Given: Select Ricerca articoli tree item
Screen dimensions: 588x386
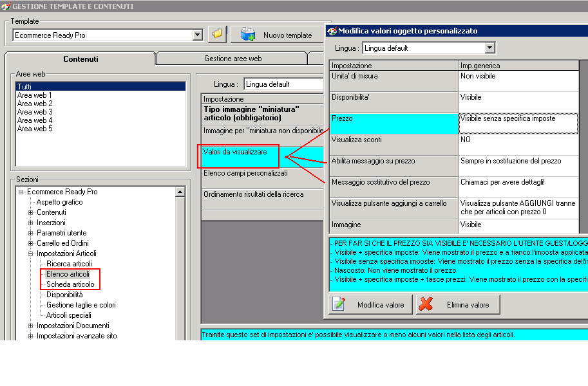Looking at the screenshot, I should [69, 264].
